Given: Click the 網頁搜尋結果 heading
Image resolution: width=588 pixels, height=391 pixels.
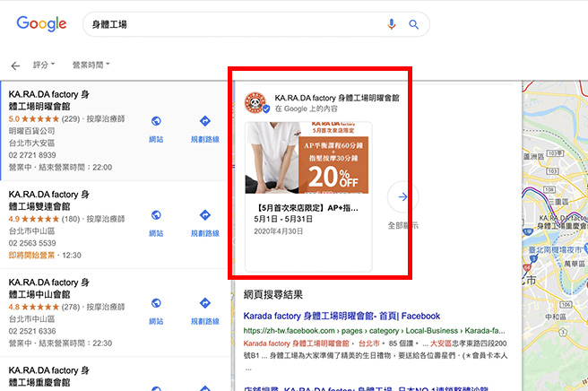Looking at the screenshot, I should pyautogui.click(x=273, y=294).
